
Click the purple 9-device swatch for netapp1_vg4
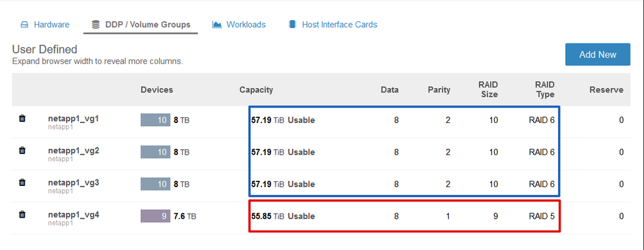[155, 216]
